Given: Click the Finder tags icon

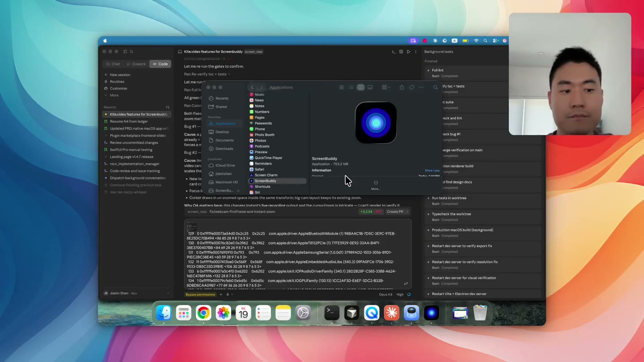Looking at the screenshot, I should point(411,87).
